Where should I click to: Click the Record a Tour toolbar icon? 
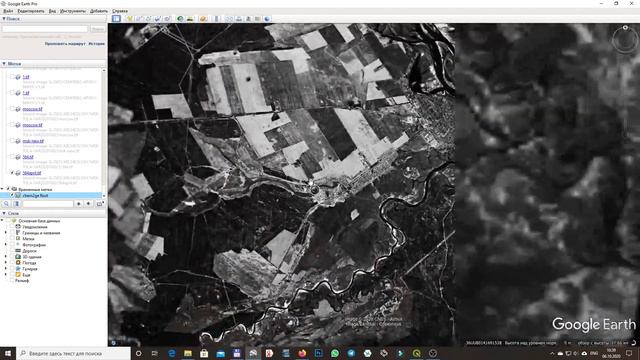(x=167, y=18)
